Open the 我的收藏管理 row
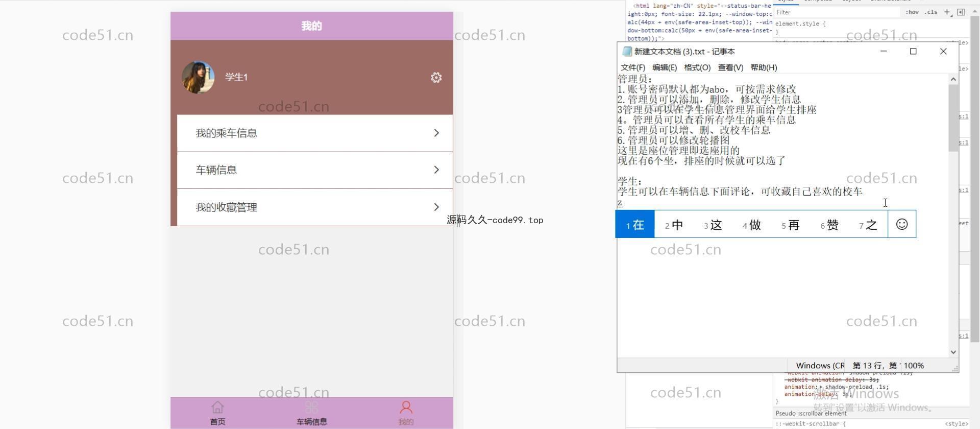The height and width of the screenshot is (429, 980). coord(314,207)
